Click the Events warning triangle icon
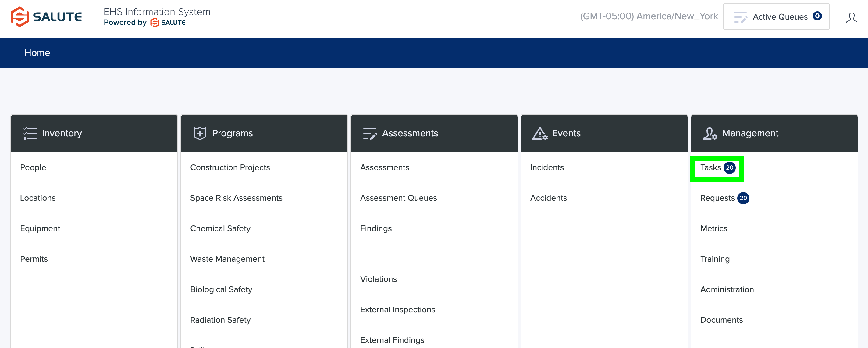The width and height of the screenshot is (868, 348). click(539, 134)
